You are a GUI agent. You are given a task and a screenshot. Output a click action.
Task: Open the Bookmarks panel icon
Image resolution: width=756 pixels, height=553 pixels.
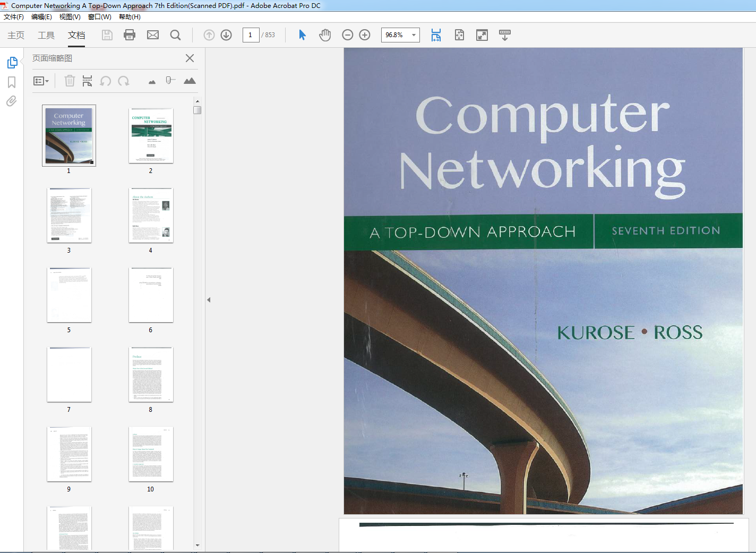click(12, 82)
